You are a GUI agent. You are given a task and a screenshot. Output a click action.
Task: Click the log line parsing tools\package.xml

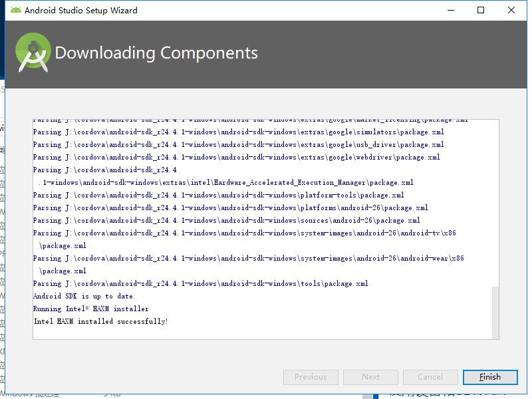click(201, 284)
